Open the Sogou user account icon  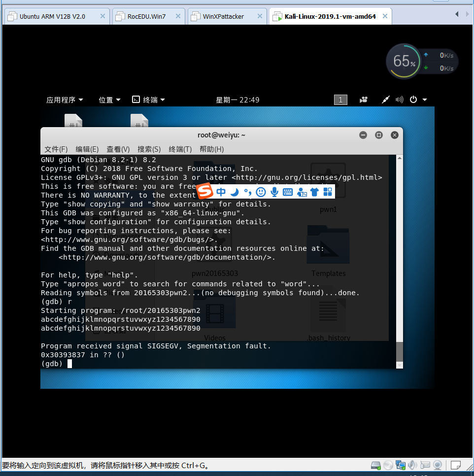coord(302,192)
